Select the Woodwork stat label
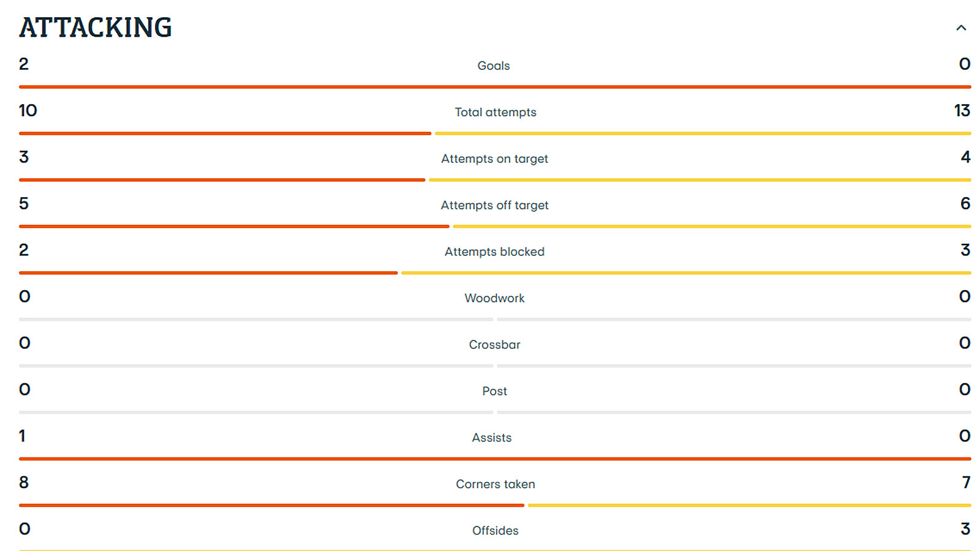Viewport: 980px width, 551px height. coord(494,298)
